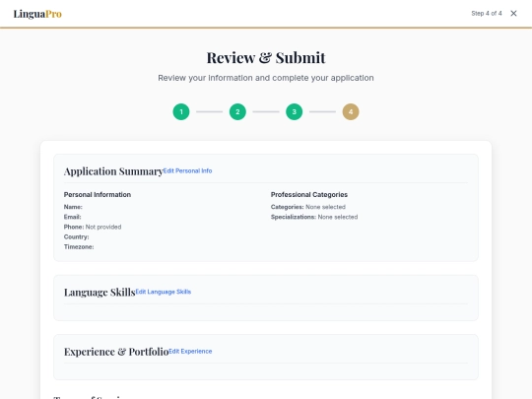Go to step 2 circle

pyautogui.click(x=237, y=111)
